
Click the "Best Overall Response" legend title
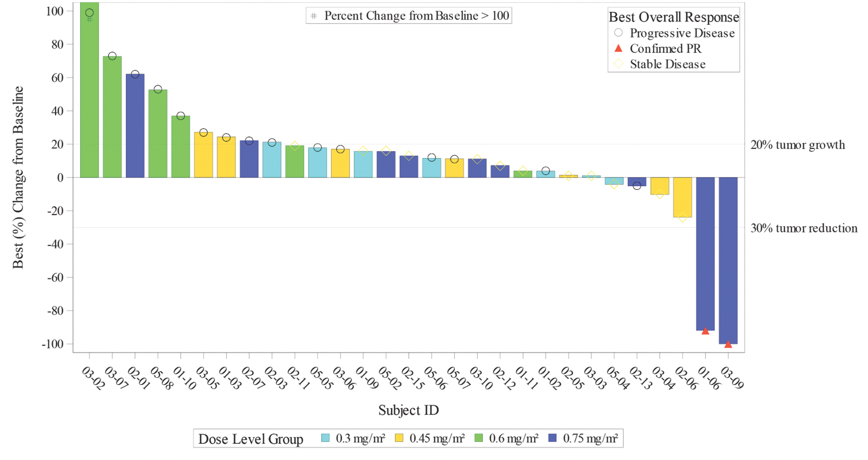click(x=674, y=17)
